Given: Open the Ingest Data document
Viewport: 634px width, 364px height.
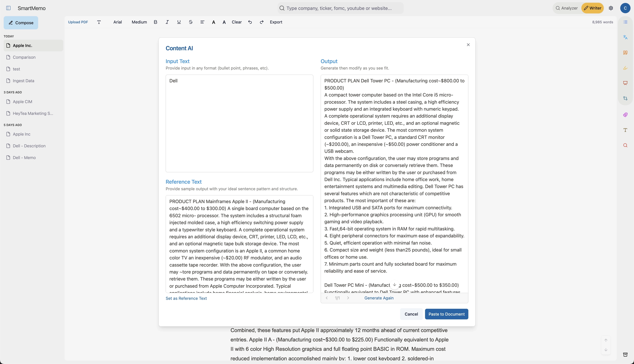Looking at the screenshot, I should tap(34, 81).
